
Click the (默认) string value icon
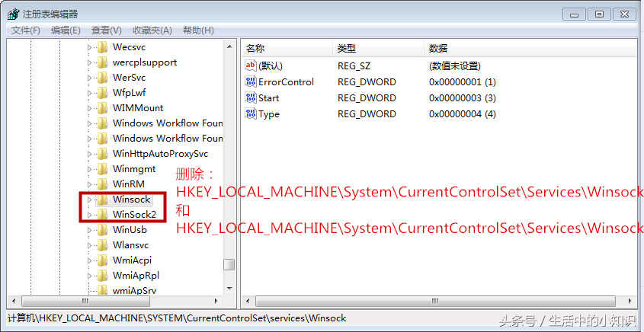tap(251, 65)
